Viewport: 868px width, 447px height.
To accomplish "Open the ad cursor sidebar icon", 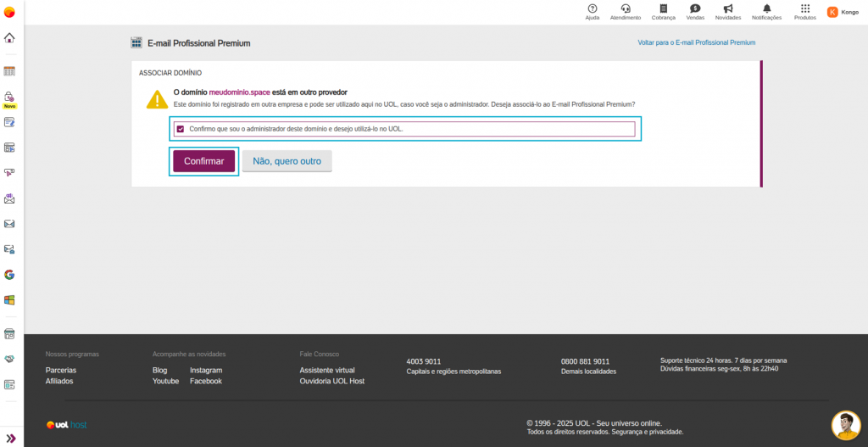I will click(9, 173).
